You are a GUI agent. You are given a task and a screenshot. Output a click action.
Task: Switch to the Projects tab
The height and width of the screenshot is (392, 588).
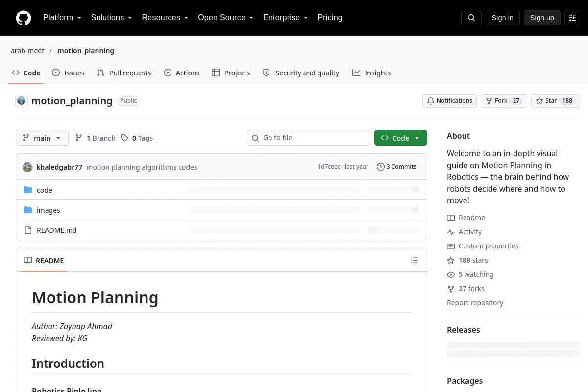pyautogui.click(x=231, y=73)
